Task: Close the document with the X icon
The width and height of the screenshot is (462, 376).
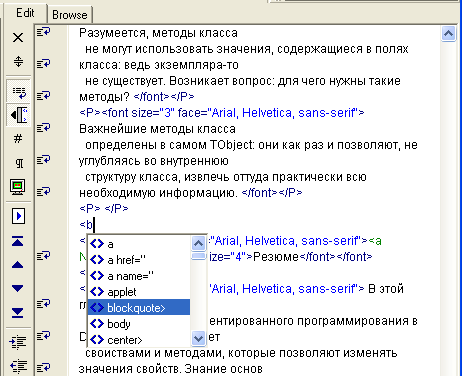Action: coord(18,37)
